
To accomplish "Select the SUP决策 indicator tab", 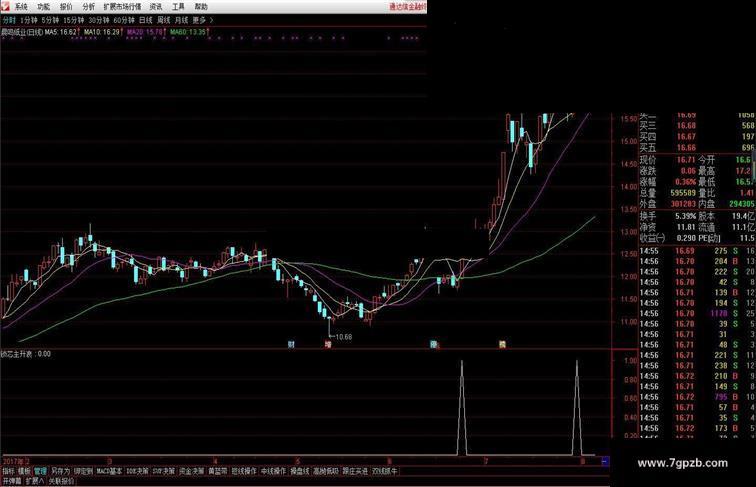I will pos(164,471).
